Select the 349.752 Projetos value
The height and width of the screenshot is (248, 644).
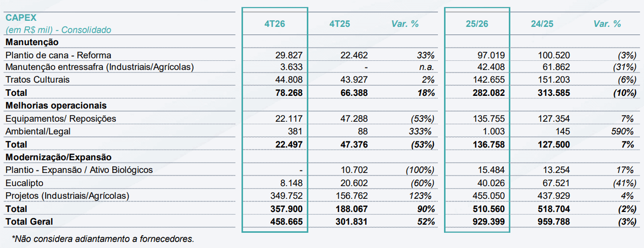click(x=287, y=196)
